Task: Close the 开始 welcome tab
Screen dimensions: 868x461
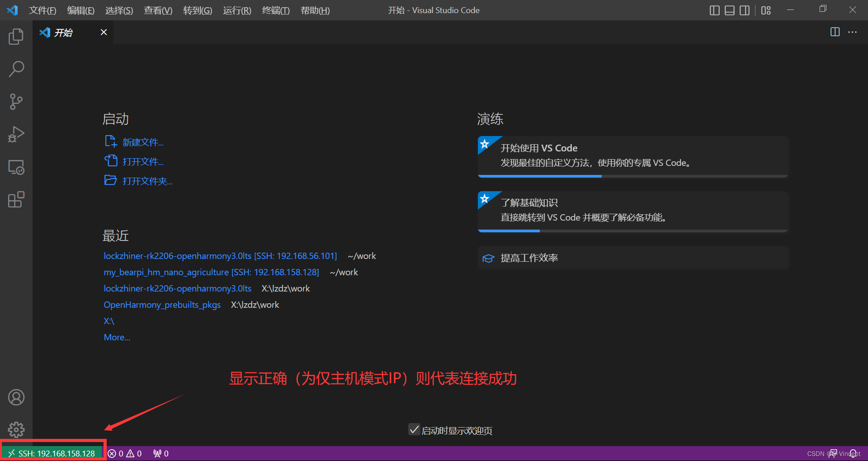Action: click(x=104, y=32)
